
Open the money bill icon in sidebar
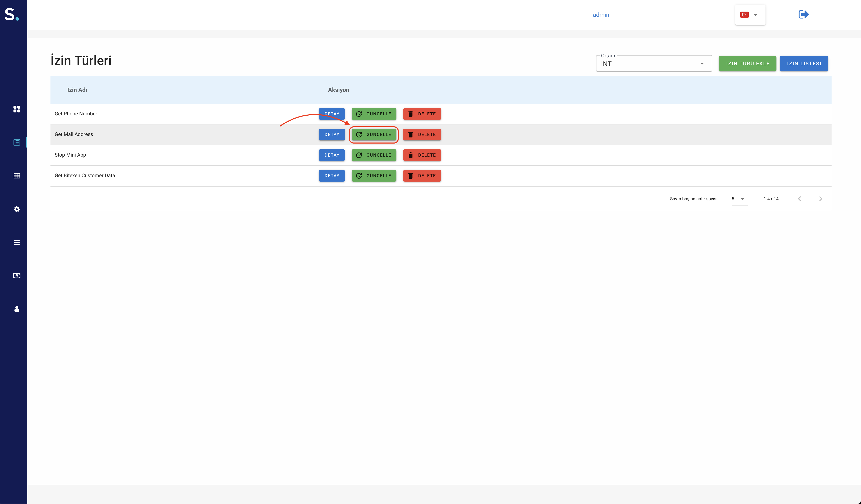pyautogui.click(x=16, y=276)
